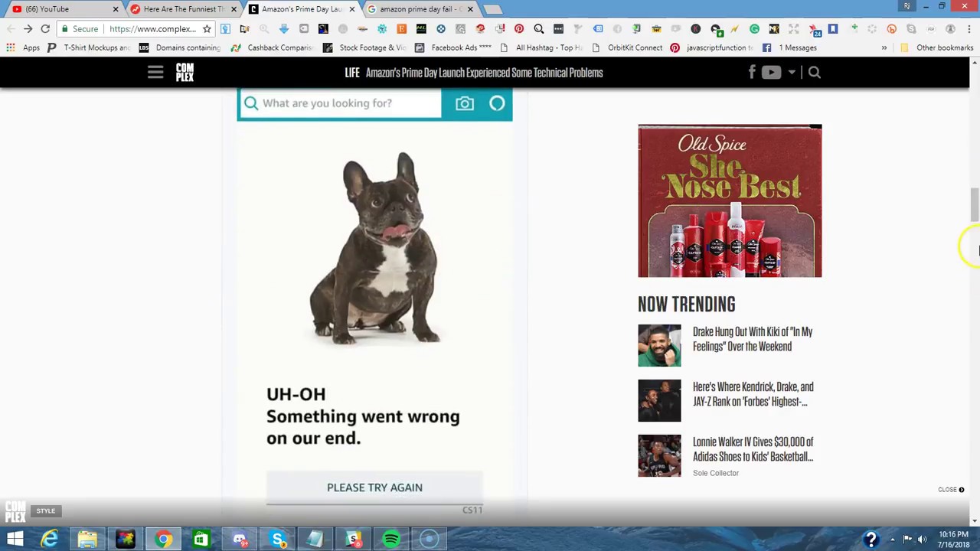Click the camera search icon
This screenshot has height=551, width=980.
coord(465,104)
